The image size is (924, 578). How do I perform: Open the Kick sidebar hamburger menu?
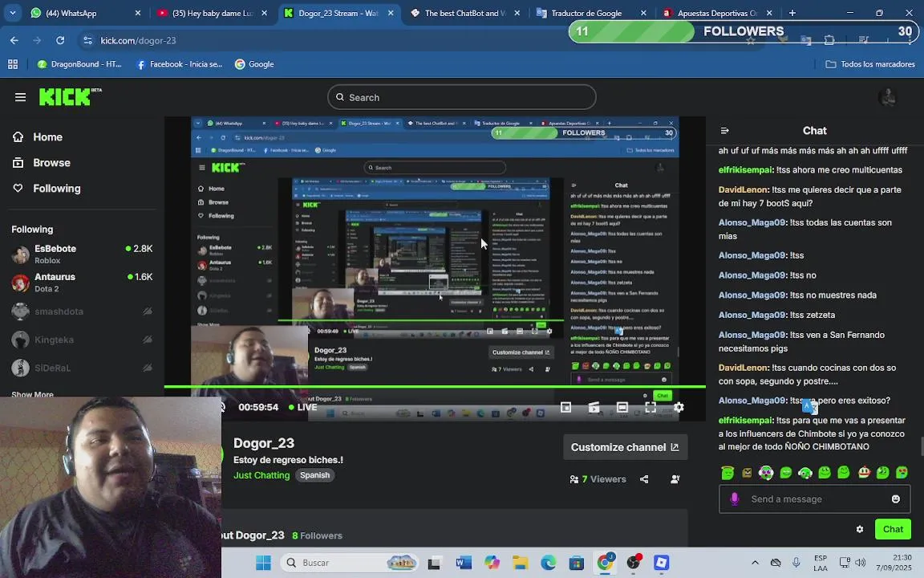coord(21,97)
